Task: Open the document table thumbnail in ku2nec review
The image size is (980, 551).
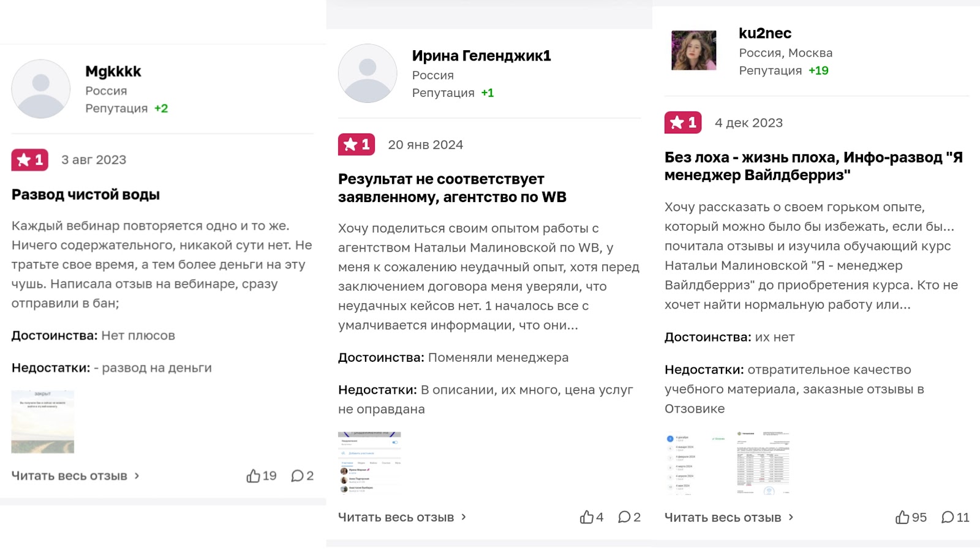Action: 763,462
